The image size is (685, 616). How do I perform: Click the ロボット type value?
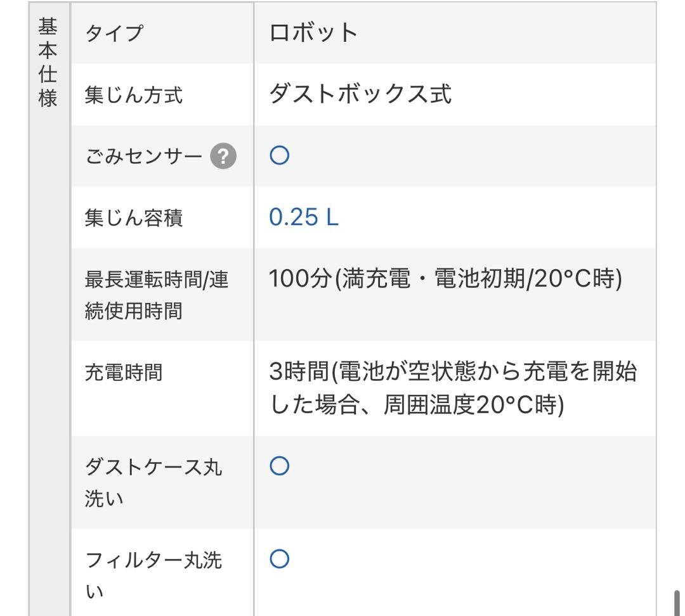[x=313, y=33]
